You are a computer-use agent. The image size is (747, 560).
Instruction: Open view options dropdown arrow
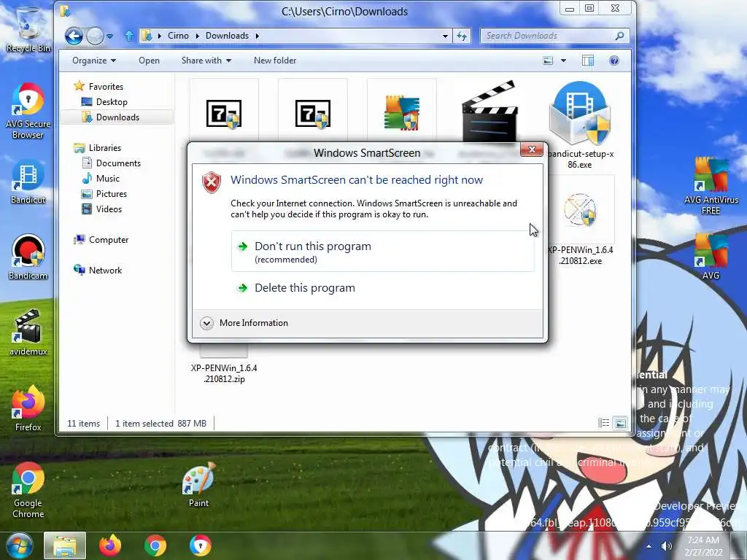pos(564,61)
